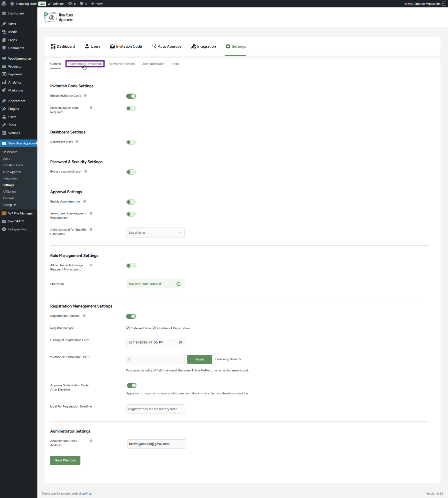The height and width of the screenshot is (498, 448).
Task: Click help icon beside Enable Invitation Code
Action: [x=85, y=96]
